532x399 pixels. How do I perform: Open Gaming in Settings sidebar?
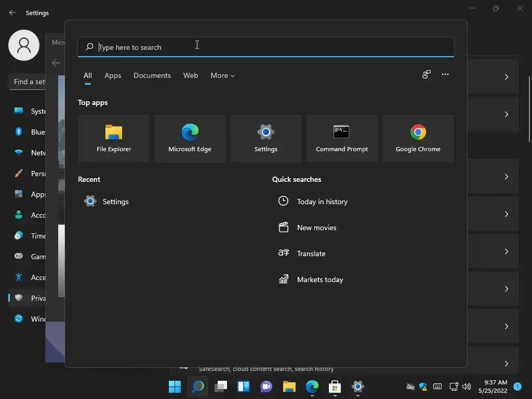tap(27, 257)
